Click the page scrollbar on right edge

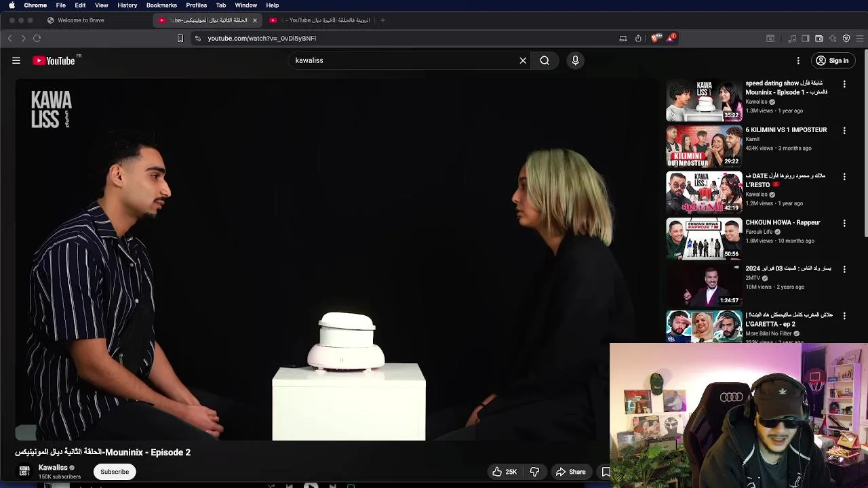pos(865,142)
